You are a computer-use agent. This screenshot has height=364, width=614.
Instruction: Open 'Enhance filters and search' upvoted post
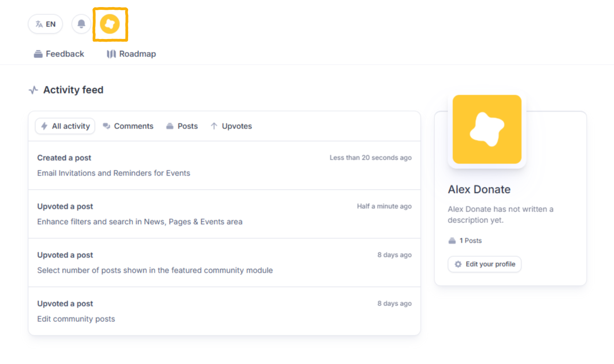140,222
